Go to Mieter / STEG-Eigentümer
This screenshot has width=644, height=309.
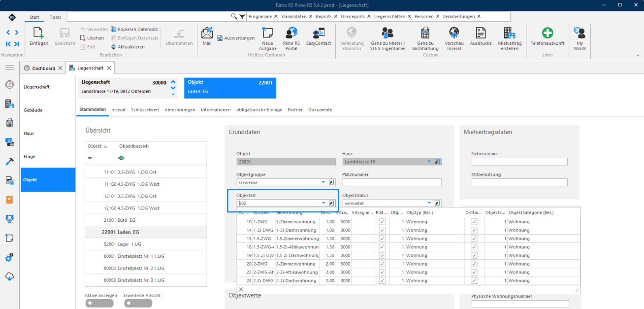[x=387, y=33]
